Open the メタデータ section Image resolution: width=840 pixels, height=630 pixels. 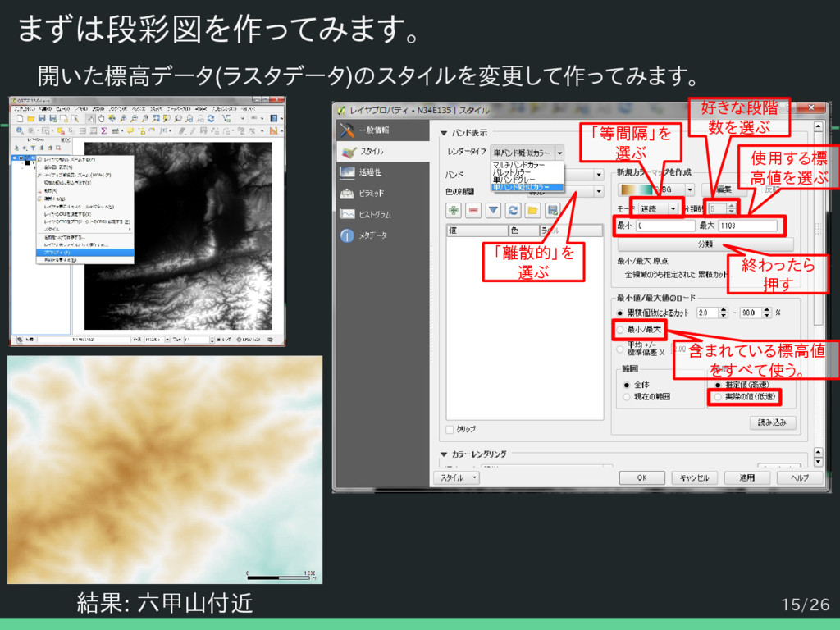coord(383,235)
